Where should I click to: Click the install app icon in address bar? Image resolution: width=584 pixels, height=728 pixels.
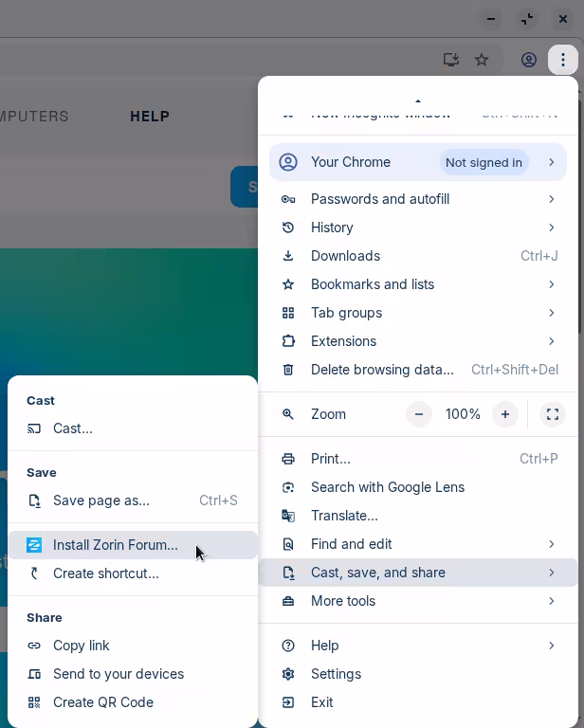[451, 60]
